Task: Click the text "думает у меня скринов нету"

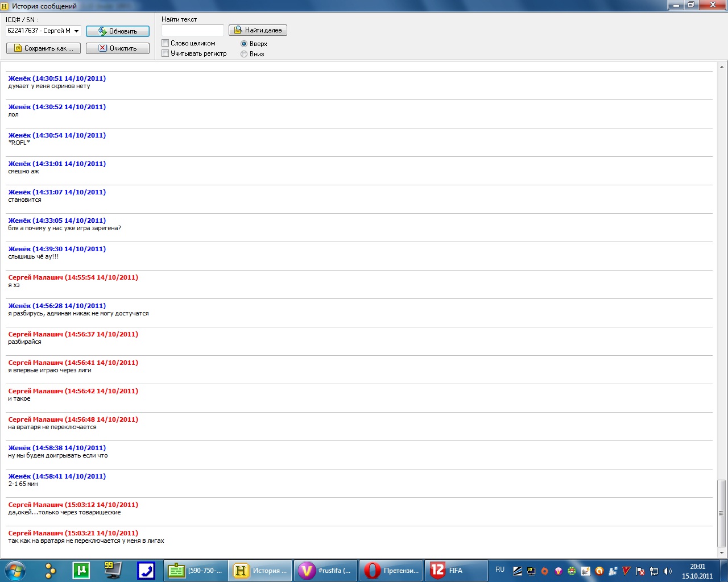Action: (49, 86)
